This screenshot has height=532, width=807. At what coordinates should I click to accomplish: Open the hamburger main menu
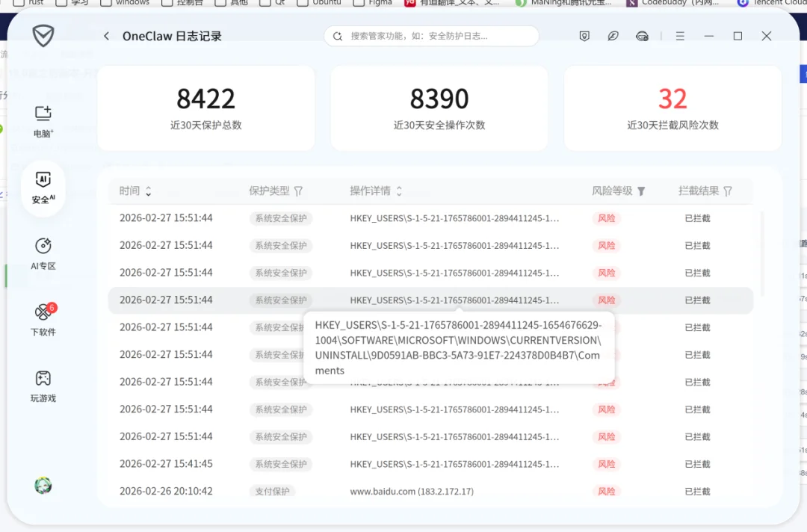click(680, 35)
